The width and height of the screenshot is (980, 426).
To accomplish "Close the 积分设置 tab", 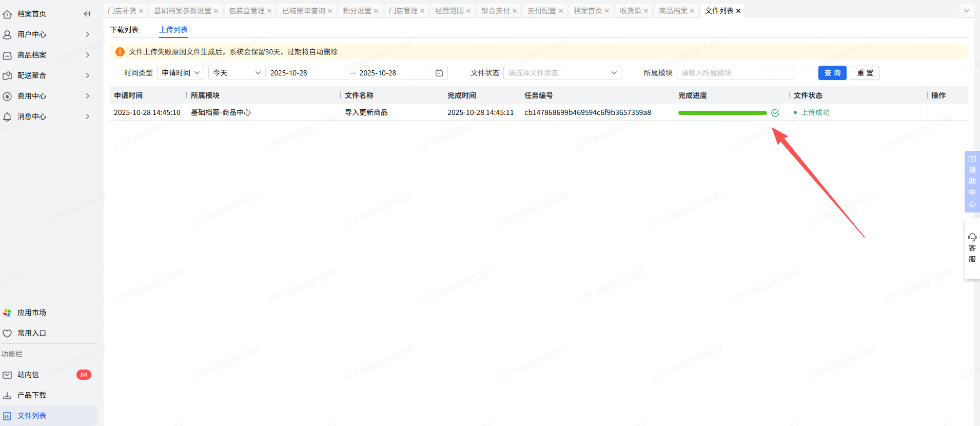I will [x=376, y=11].
